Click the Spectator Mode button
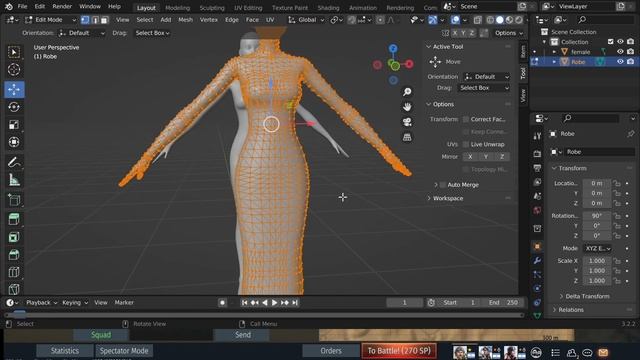640x360 pixels. [x=124, y=351]
